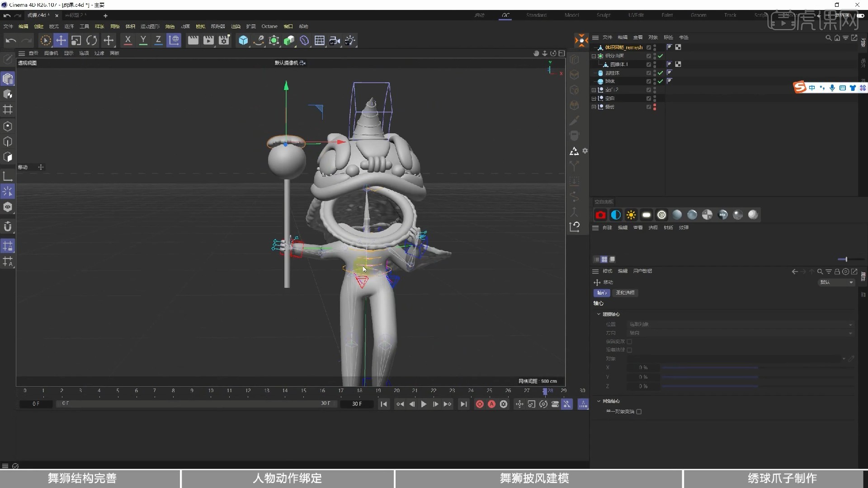
Task: Click the green volume builder icon
Action: tap(289, 40)
